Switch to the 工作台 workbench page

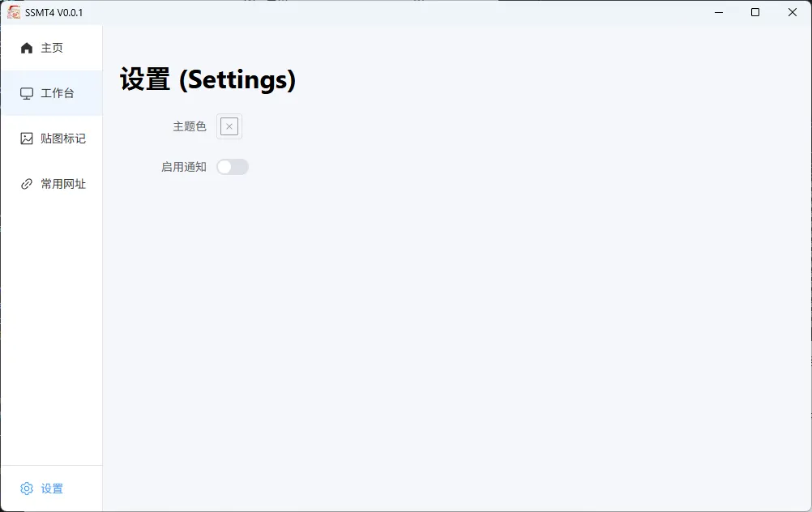point(58,93)
